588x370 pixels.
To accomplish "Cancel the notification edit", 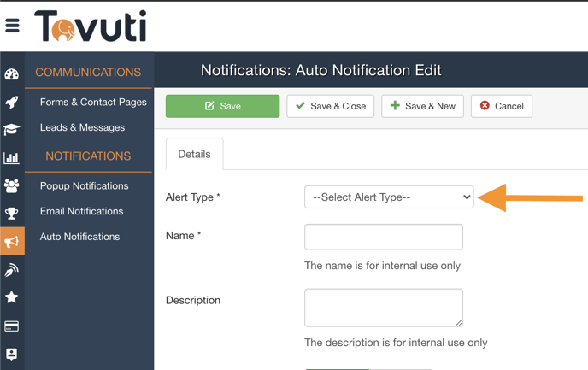I will (502, 106).
